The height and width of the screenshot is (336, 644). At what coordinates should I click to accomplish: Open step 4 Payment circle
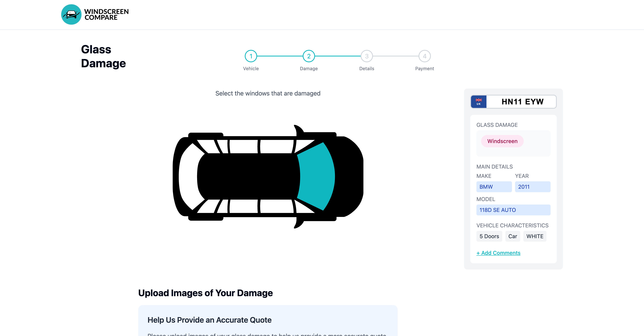(425, 56)
